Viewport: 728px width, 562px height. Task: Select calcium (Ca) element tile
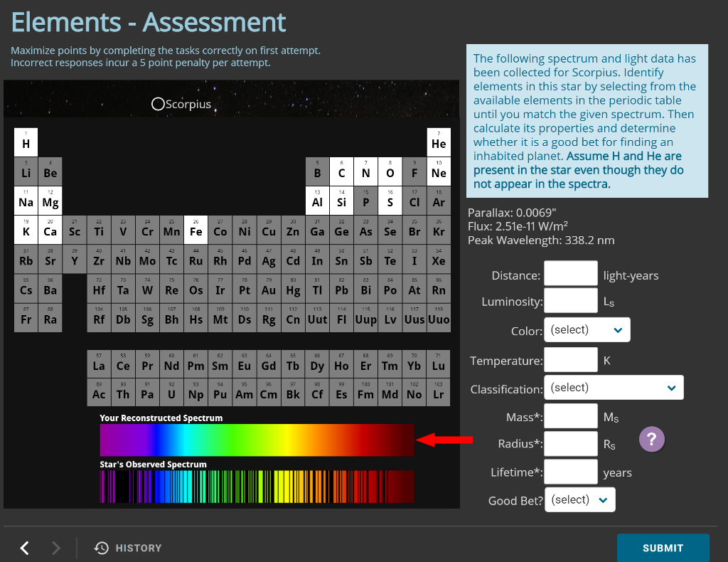[x=50, y=230]
